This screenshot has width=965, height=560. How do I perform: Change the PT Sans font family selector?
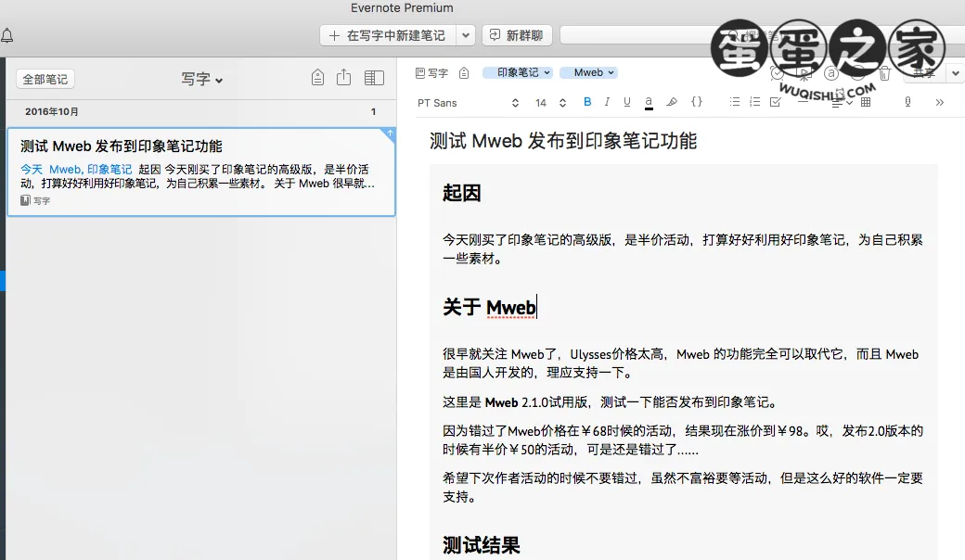pyautogui.click(x=469, y=103)
